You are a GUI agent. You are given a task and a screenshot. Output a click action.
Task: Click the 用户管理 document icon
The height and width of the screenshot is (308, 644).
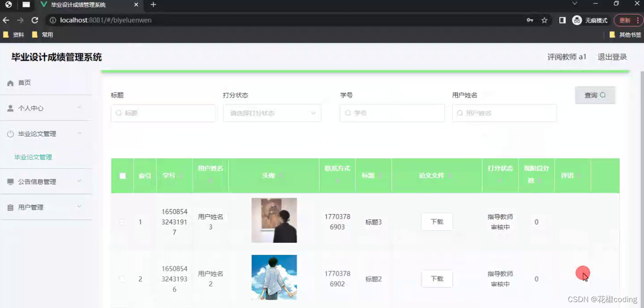(10, 207)
